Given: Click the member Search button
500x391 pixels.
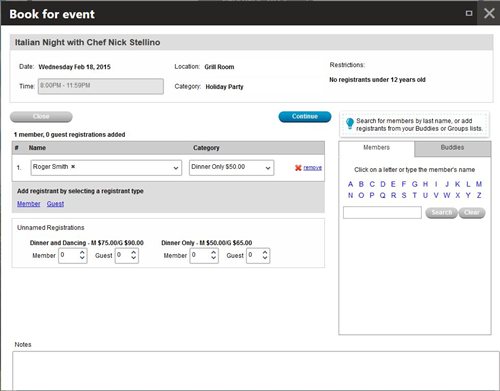Looking at the screenshot, I should [441, 213].
